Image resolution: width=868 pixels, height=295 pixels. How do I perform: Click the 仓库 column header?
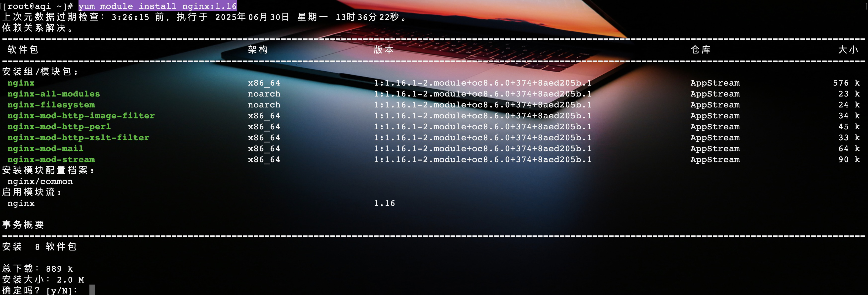point(700,49)
